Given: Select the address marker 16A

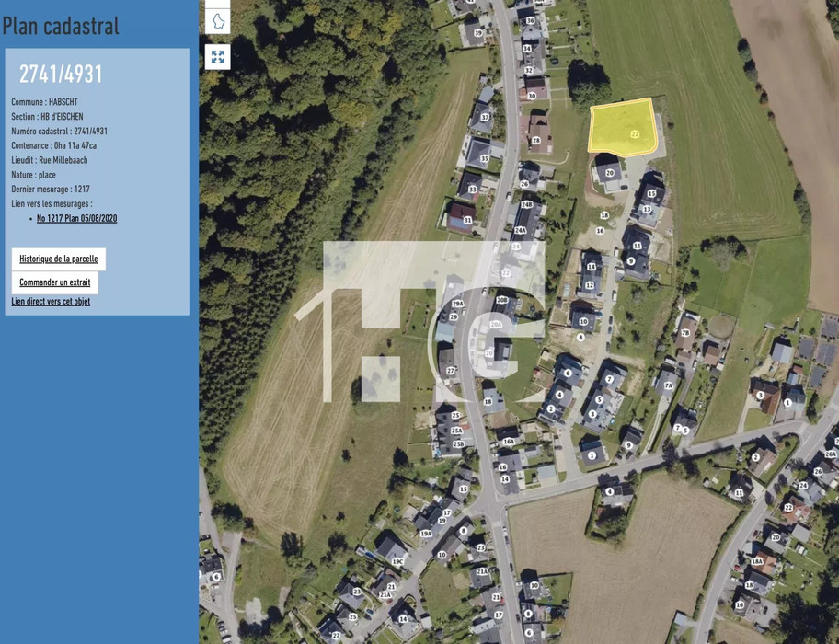Looking at the screenshot, I should (509, 442).
